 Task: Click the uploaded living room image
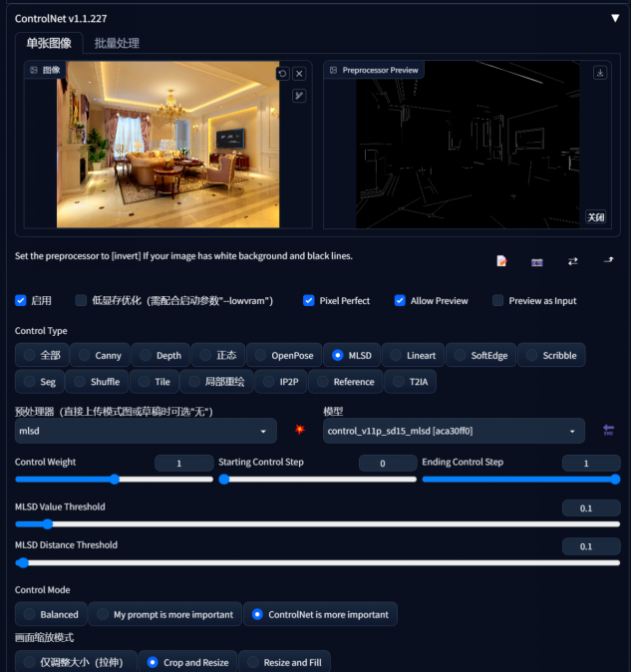[167, 145]
